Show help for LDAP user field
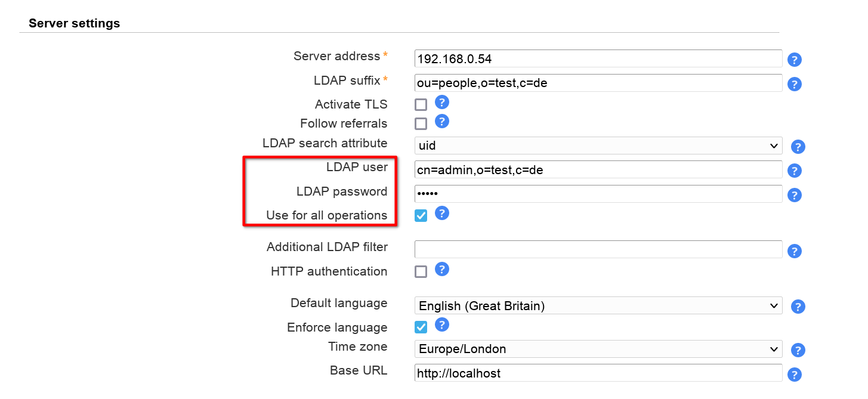The width and height of the screenshot is (868, 399). pos(794,171)
